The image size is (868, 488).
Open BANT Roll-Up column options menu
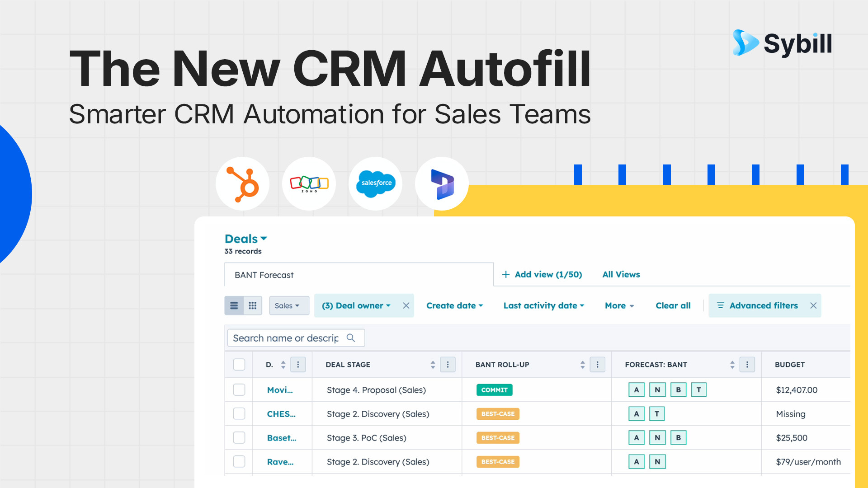coord(597,364)
